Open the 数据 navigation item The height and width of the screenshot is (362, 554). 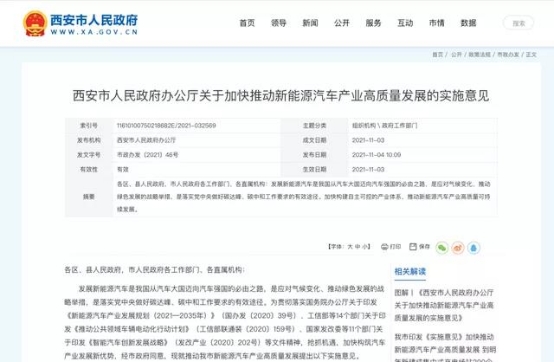click(x=468, y=23)
